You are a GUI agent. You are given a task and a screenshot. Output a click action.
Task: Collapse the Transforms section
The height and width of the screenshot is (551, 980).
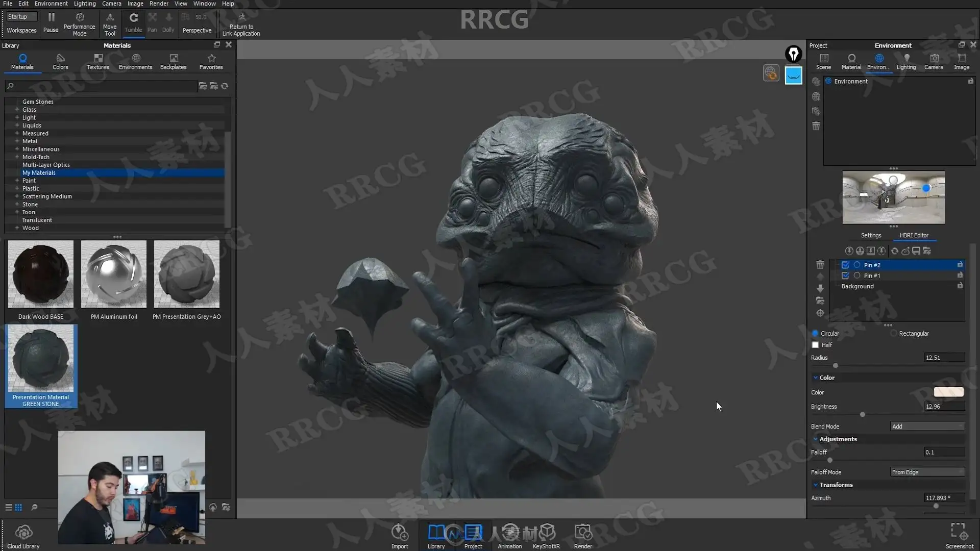[x=815, y=485]
